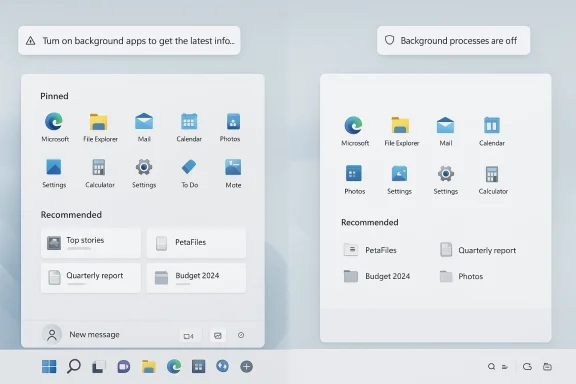The height and width of the screenshot is (384, 576).
Task: Open Photos in the left Start menu's Pinned section
Action: [x=233, y=122]
